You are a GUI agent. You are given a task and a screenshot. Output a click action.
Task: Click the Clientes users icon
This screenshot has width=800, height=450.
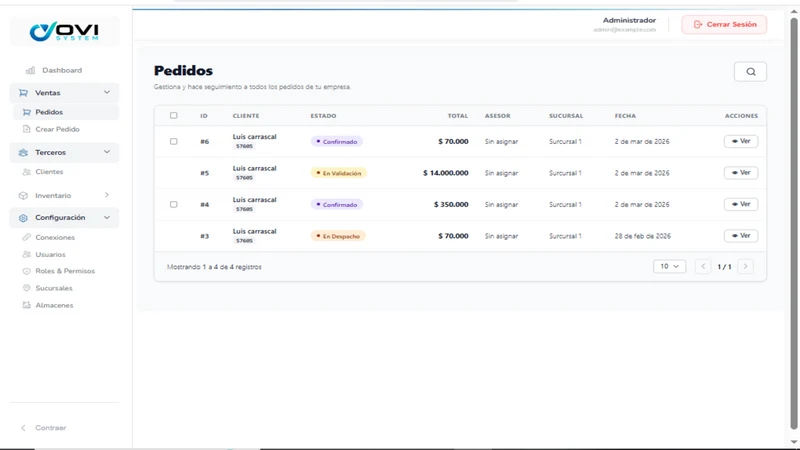click(27, 172)
